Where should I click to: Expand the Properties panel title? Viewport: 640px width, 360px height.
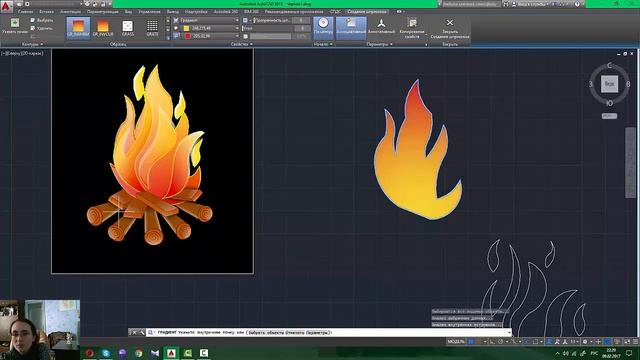click(241, 44)
